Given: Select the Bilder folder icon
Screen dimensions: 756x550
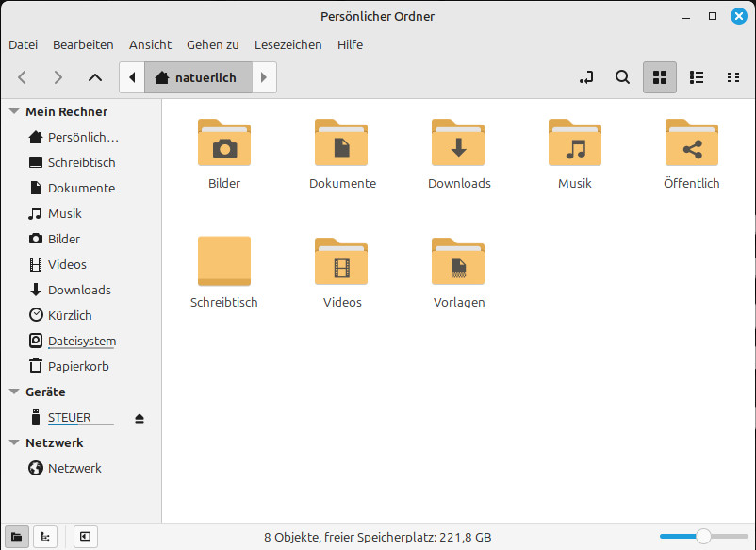Looking at the screenshot, I should point(224,142).
